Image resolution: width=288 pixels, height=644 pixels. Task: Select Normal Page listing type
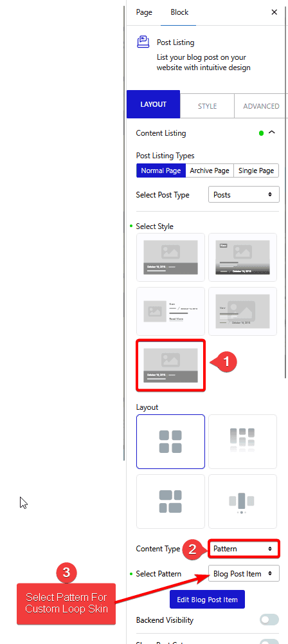point(161,170)
